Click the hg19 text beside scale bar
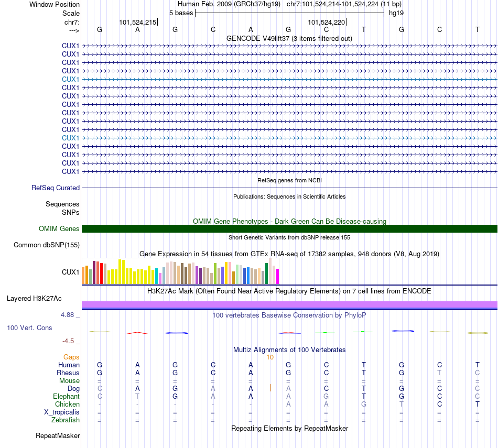 tap(396, 13)
